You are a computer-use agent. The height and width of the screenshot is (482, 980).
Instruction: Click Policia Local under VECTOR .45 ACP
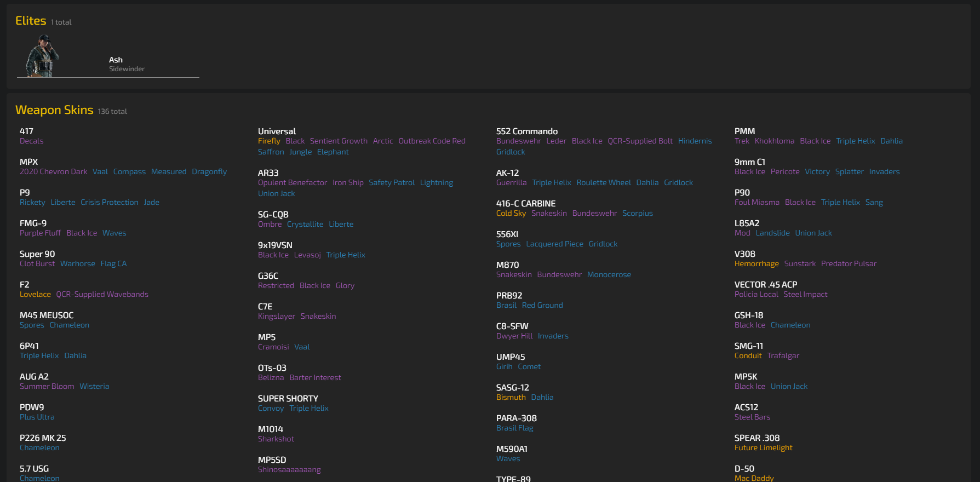pos(757,294)
